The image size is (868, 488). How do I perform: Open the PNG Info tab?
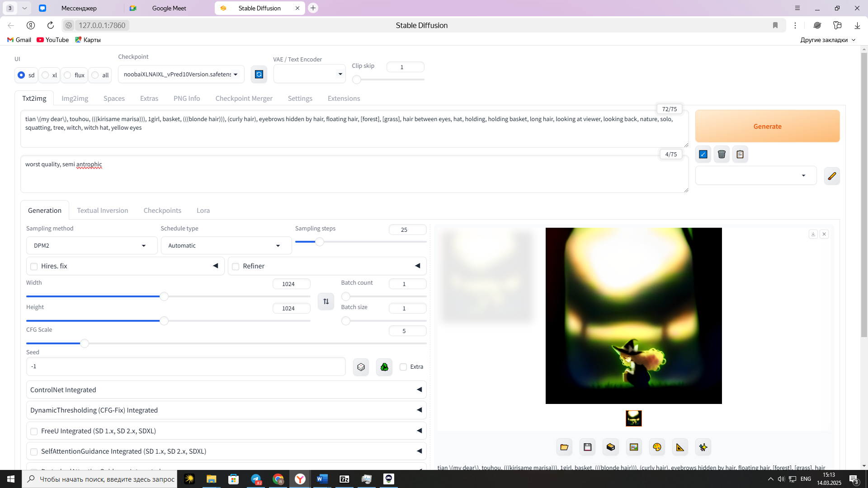187,99
